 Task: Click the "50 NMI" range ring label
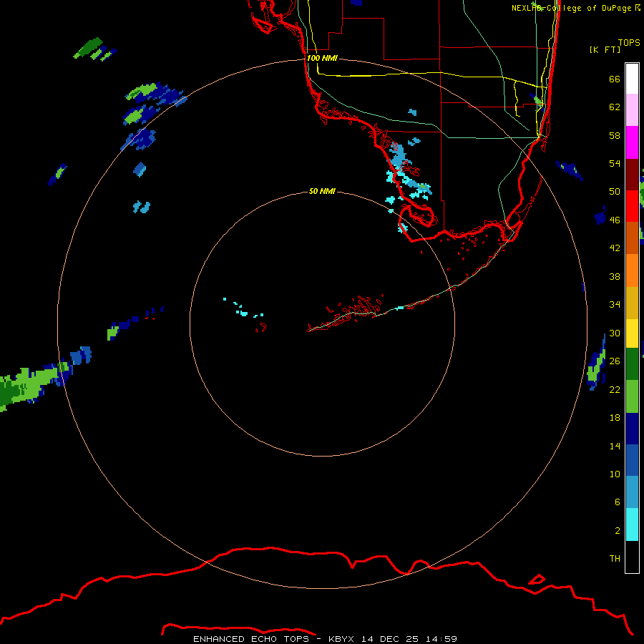tap(322, 191)
